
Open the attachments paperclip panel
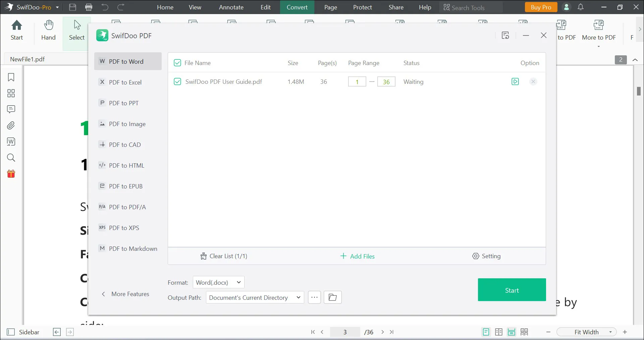tap(11, 125)
